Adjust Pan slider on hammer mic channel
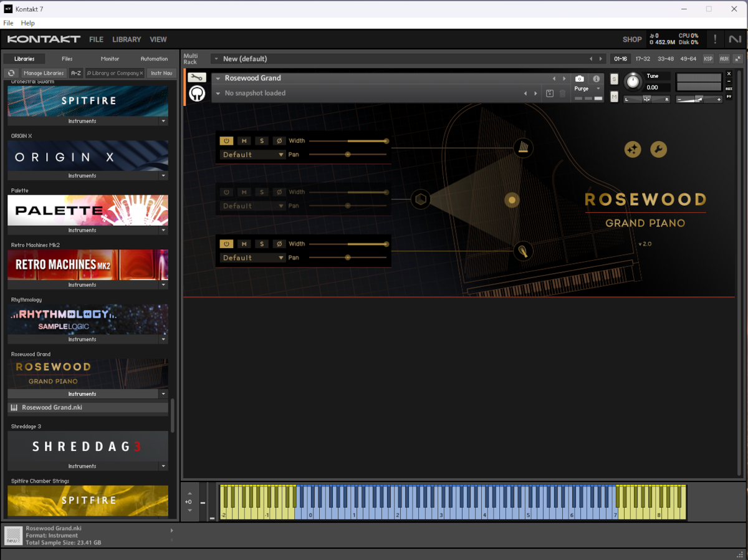 (x=348, y=258)
